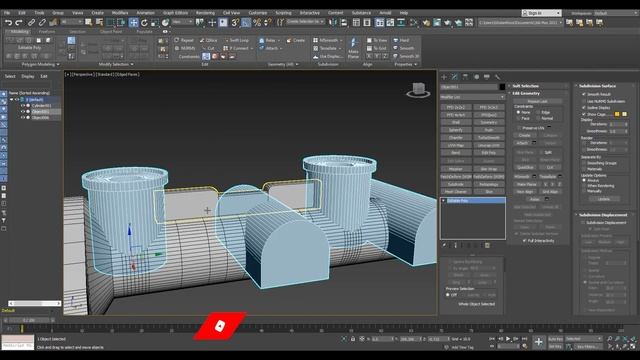This screenshot has width=640, height=360.
Task: Click the Render Production teapot icon
Action: click(447, 23)
